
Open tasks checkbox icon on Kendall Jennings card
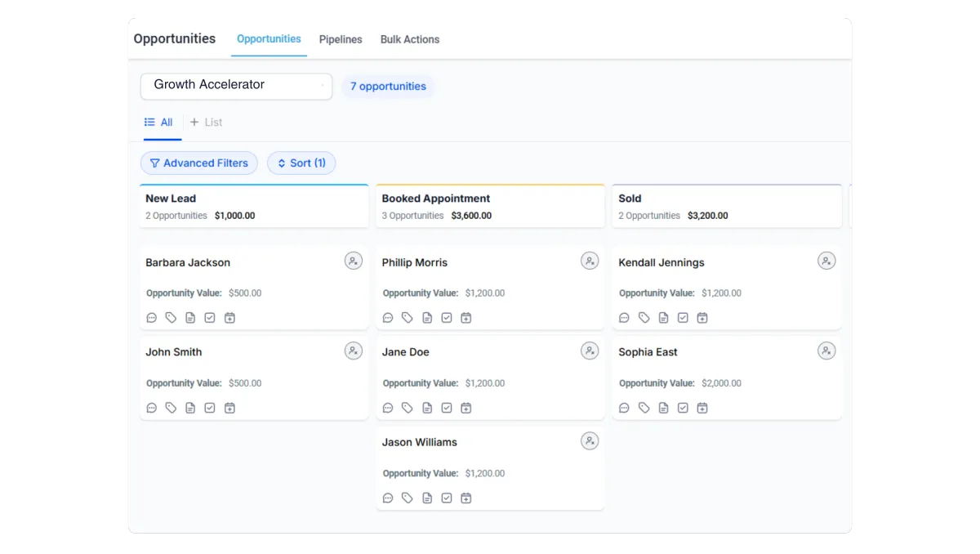(x=684, y=318)
